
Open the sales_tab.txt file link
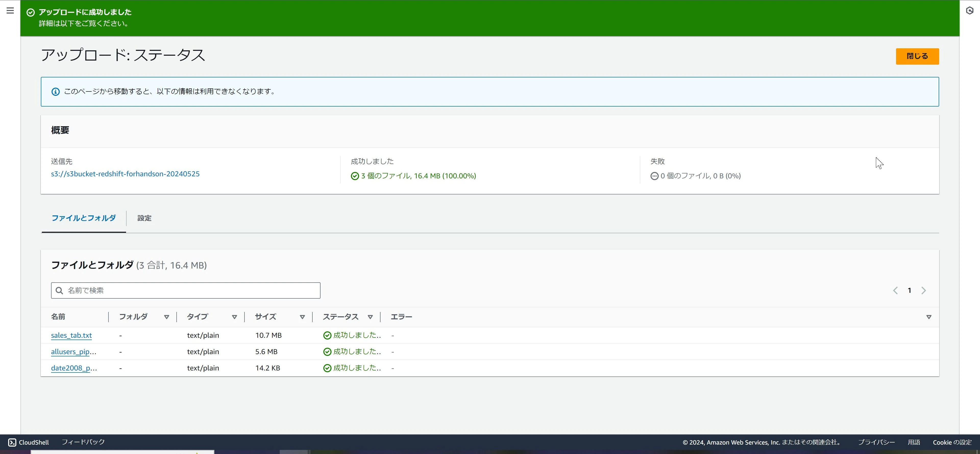tap(71, 335)
